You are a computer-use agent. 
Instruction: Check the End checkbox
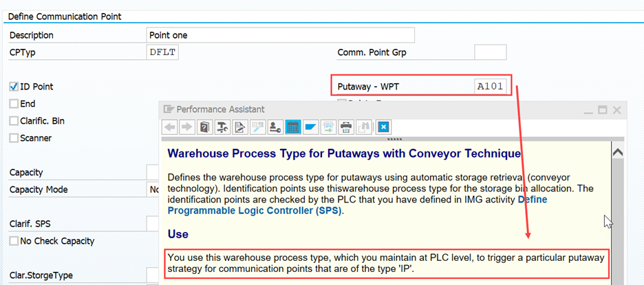coord(14,104)
